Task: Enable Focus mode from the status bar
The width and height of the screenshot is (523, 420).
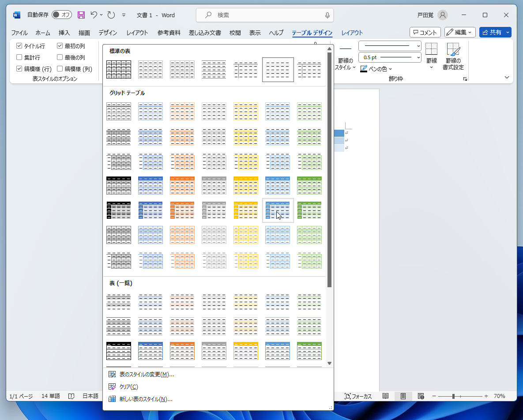Action: (358, 396)
